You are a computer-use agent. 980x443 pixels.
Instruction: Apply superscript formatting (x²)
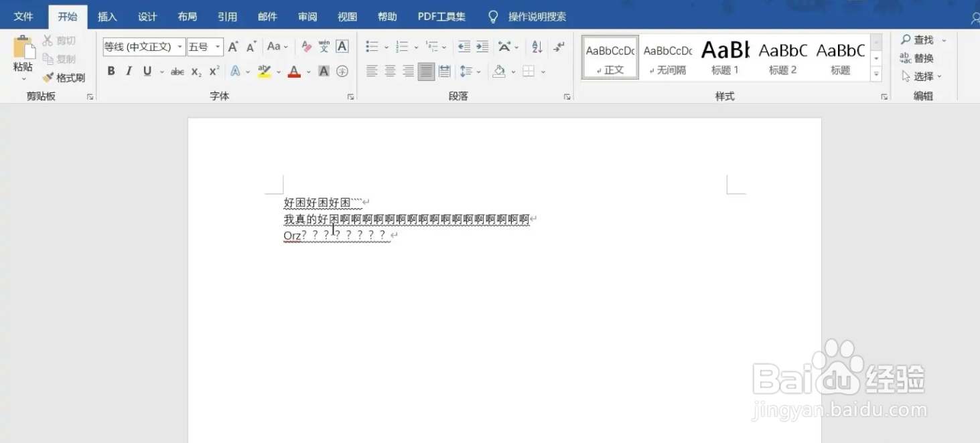(x=214, y=72)
